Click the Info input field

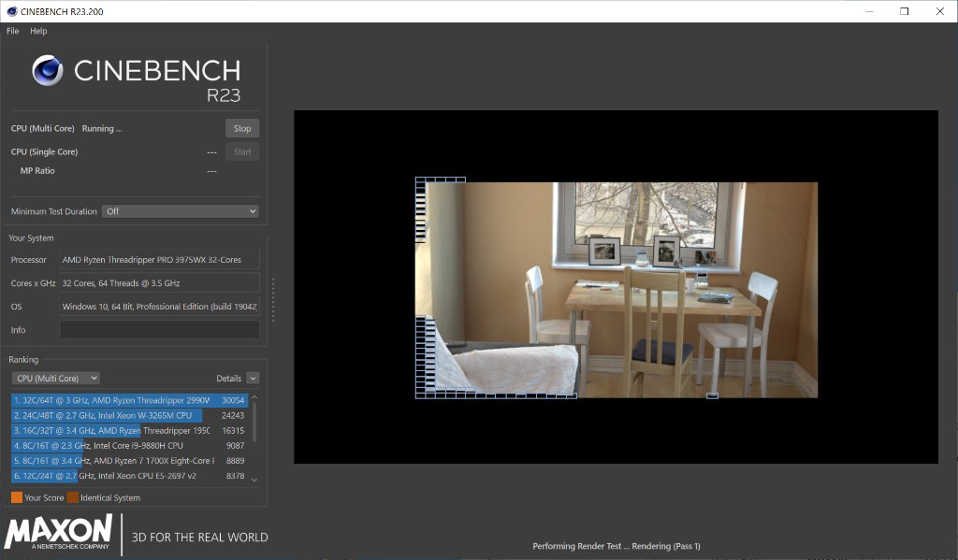pyautogui.click(x=159, y=330)
